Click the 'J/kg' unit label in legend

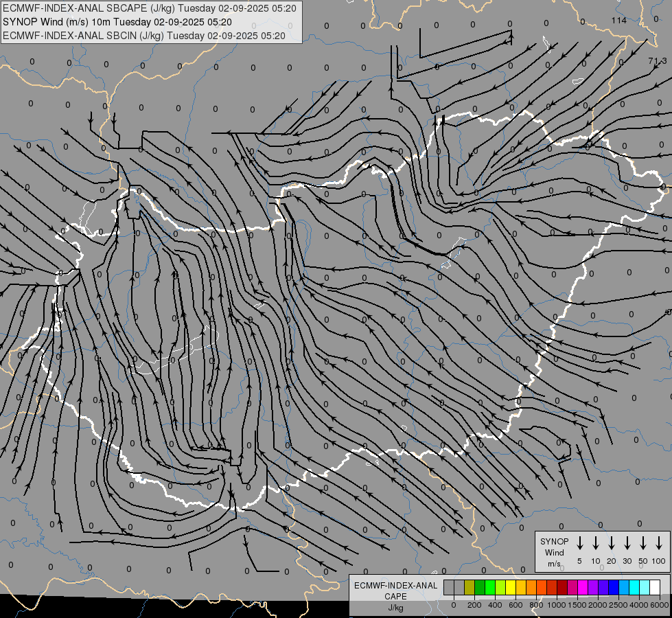[x=395, y=608]
